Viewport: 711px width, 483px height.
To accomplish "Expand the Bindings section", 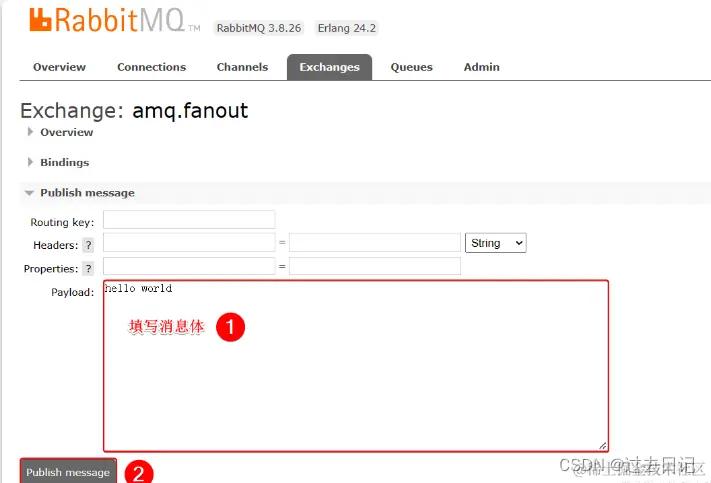I will (x=58, y=162).
